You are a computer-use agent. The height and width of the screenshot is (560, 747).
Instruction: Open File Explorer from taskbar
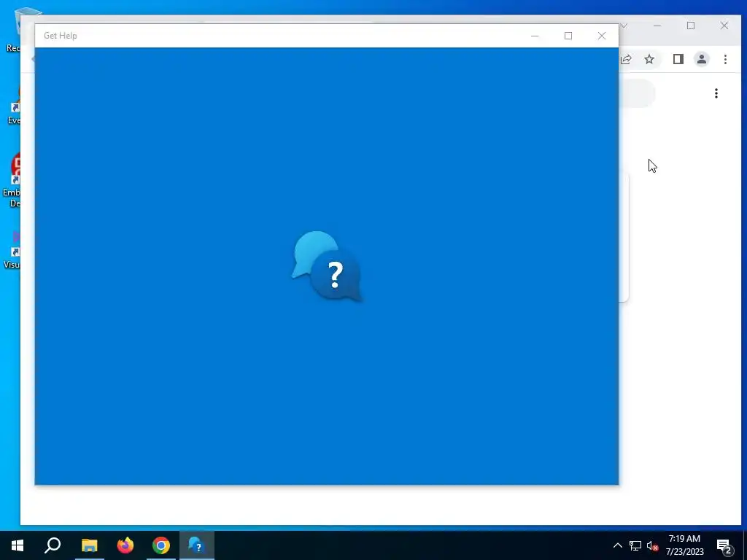pos(89,545)
